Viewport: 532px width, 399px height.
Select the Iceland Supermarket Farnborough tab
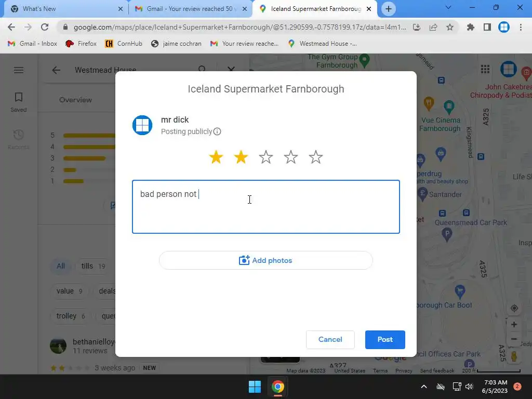tap(315, 9)
